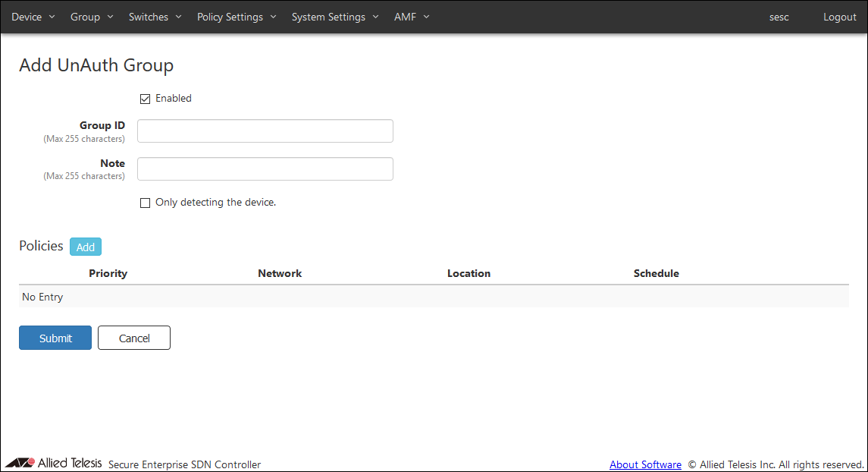Click into the Note input field
Image resolution: width=868 pixels, height=472 pixels.
(265, 168)
